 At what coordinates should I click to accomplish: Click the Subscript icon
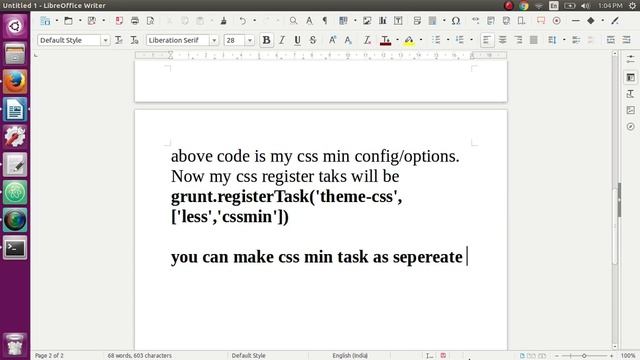pyautogui.click(x=348, y=40)
